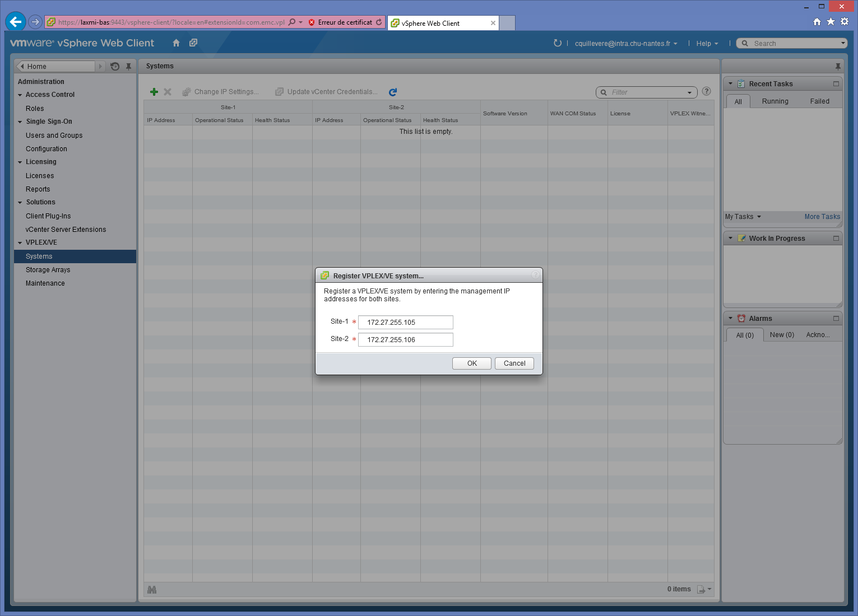Minimize the Recent Tasks panel
This screenshot has height=616, width=858.
[836, 84]
